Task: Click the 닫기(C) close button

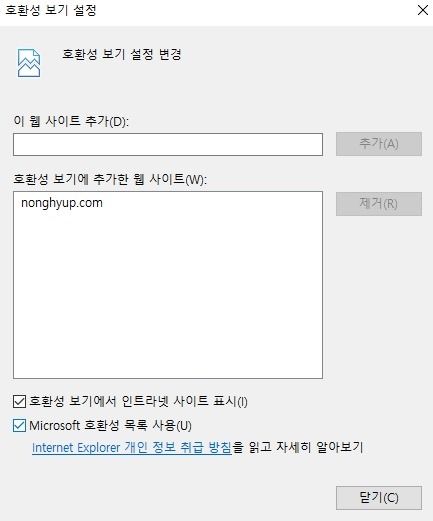Action: click(379, 498)
